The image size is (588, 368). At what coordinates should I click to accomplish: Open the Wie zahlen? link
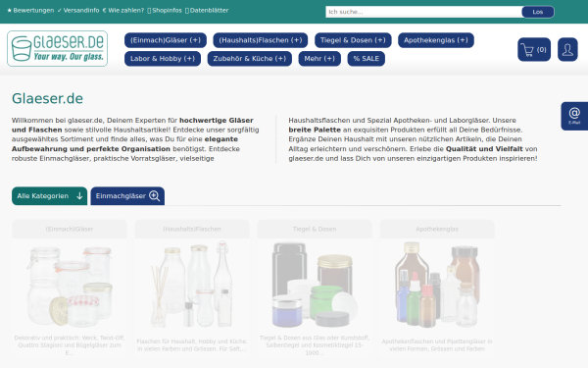(123, 11)
